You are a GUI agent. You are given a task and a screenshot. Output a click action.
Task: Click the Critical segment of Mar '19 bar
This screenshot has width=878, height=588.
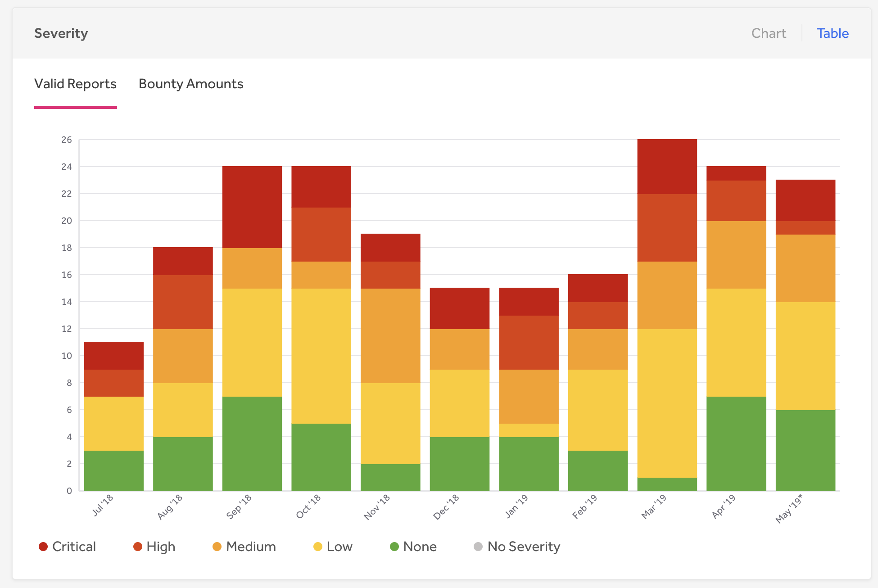point(667,167)
